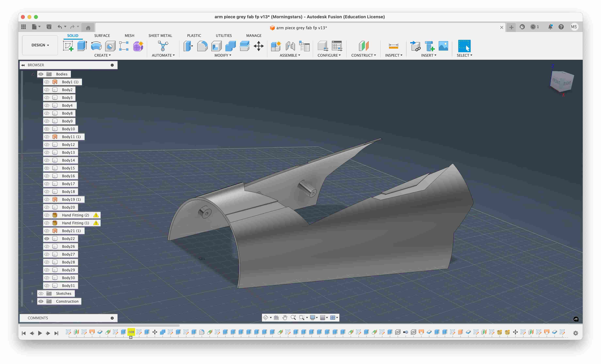
Task: Select the Fillet tool
Action: coord(202,46)
